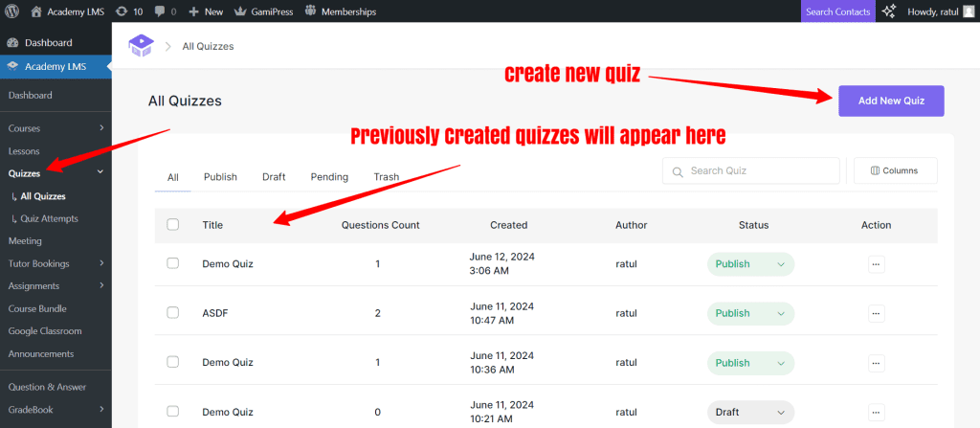The image size is (980, 428).
Task: Check the box for June 12 Demo Quiz
Action: click(x=173, y=263)
